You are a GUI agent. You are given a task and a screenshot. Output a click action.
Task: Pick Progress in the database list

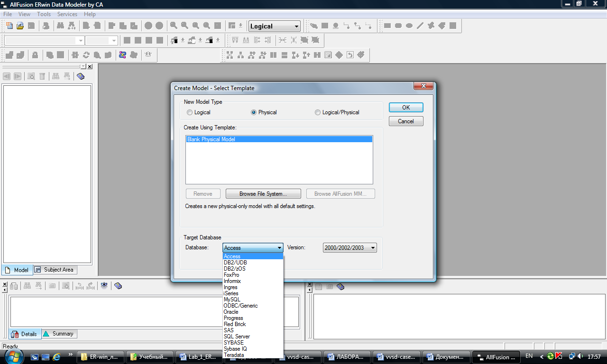pos(253,318)
